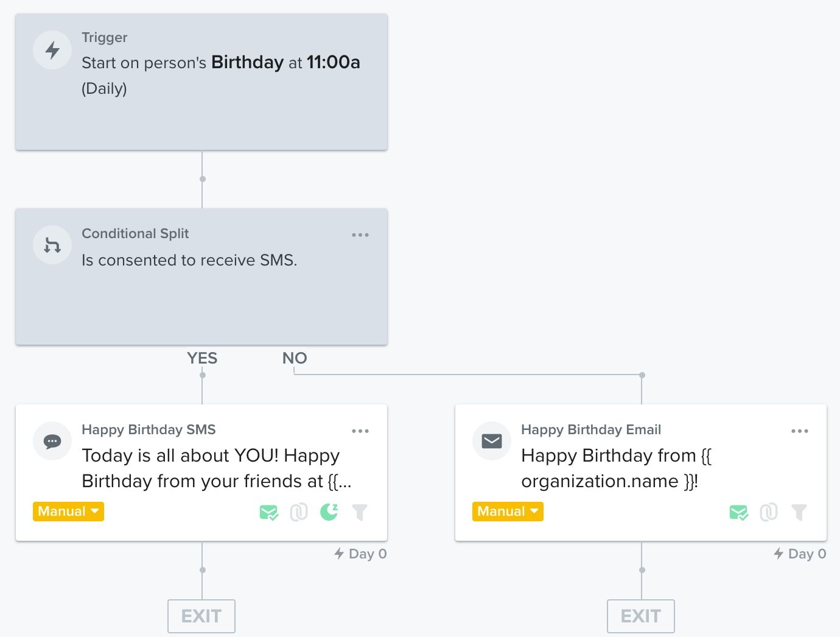The image size is (840, 637).
Task: Open Smart Sending moon icon on SMS card
Action: tap(329, 513)
